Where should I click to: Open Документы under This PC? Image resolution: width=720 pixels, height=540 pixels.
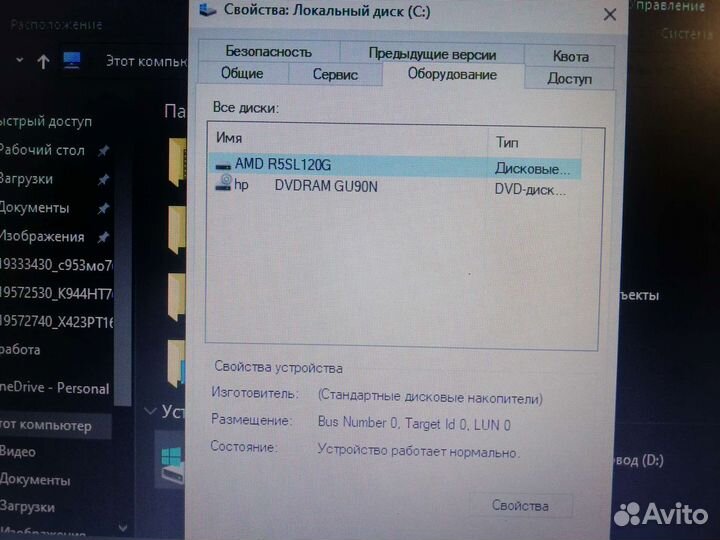(x=35, y=480)
